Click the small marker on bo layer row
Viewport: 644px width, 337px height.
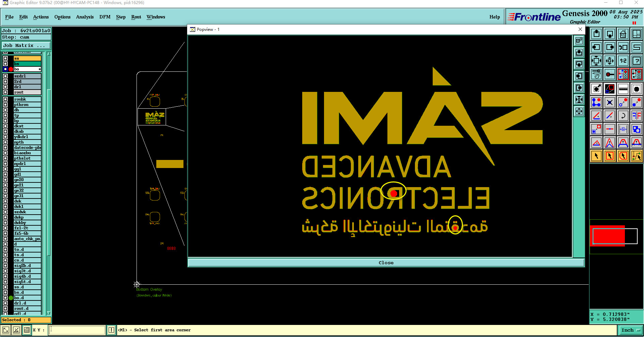(40, 69)
